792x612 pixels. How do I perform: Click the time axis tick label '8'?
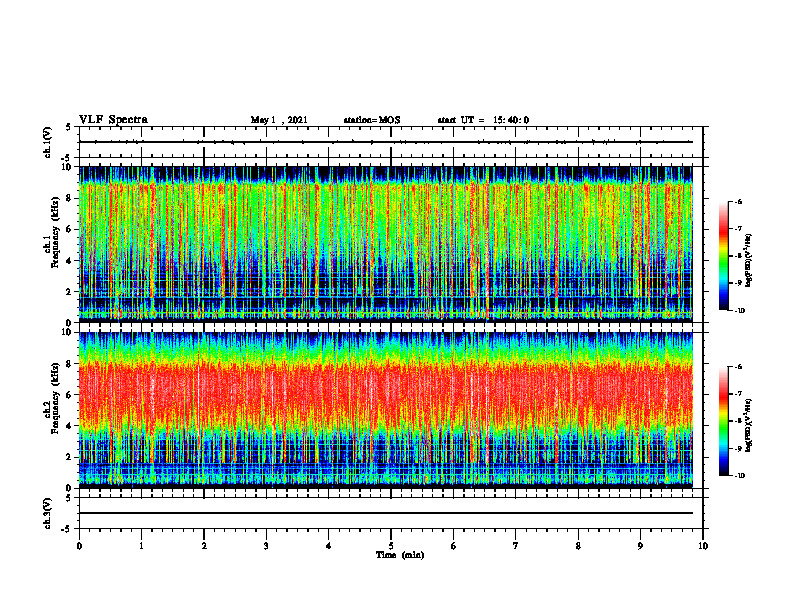click(x=578, y=546)
